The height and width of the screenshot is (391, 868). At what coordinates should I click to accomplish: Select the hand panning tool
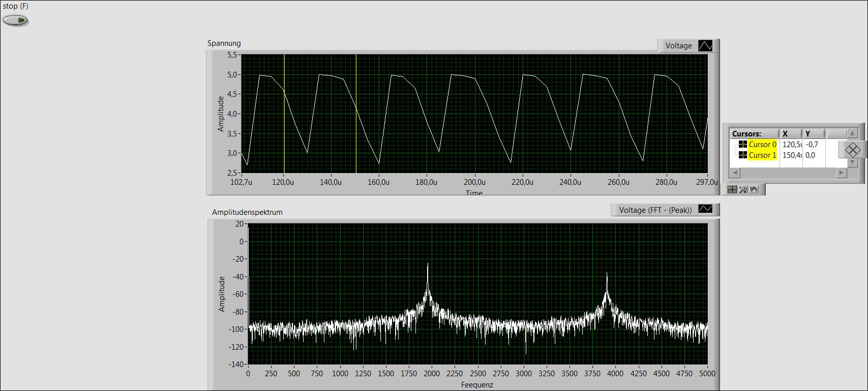pos(754,189)
